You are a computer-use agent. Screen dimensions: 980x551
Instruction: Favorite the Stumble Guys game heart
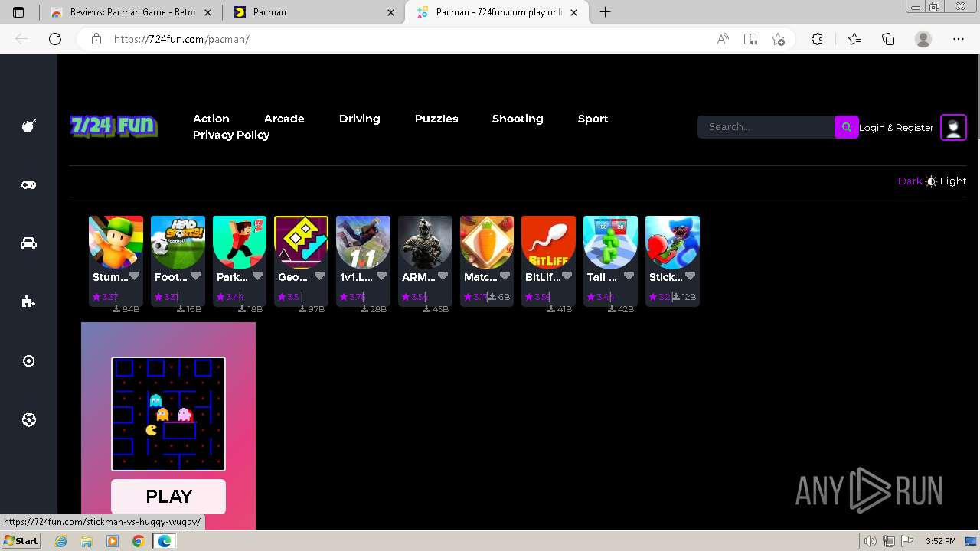(134, 276)
